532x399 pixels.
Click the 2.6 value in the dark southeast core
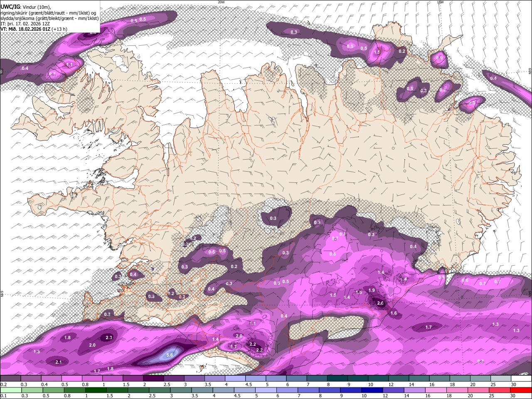click(x=380, y=303)
